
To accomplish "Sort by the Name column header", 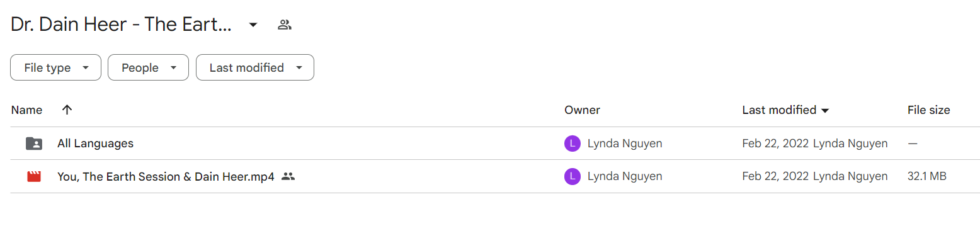I will [26, 110].
